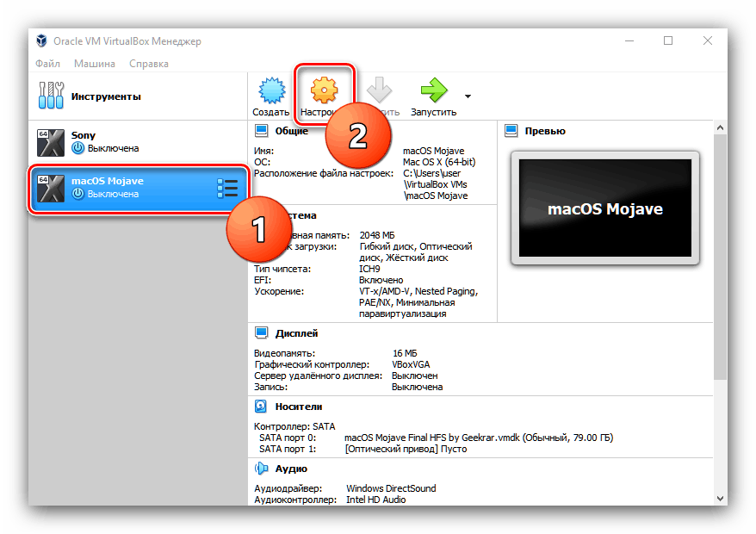Close the VirtualBox Manager window
This screenshot has height=534, width=756.
click(x=707, y=41)
